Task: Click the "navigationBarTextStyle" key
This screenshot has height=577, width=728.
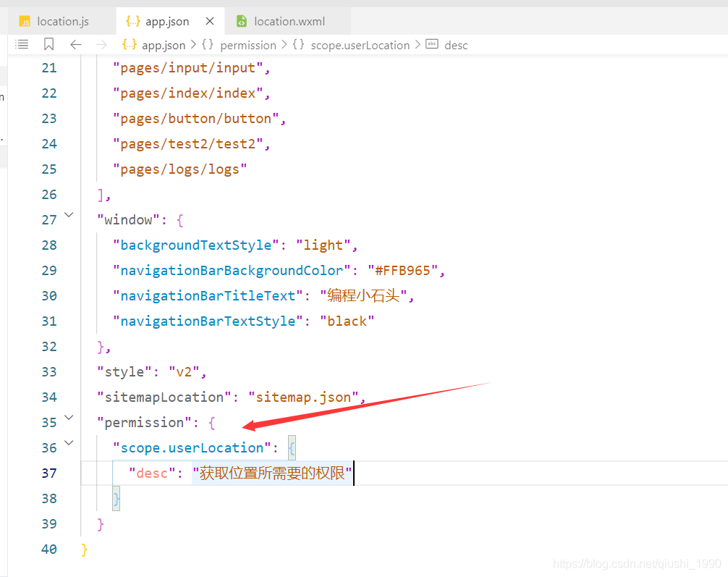Action: 208,321
